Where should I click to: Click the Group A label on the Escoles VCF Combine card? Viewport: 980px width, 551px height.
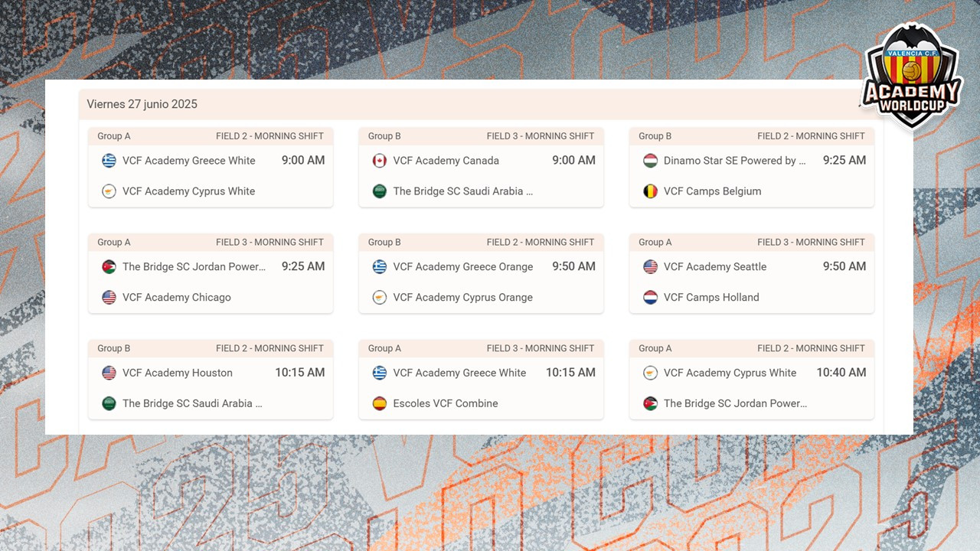384,348
